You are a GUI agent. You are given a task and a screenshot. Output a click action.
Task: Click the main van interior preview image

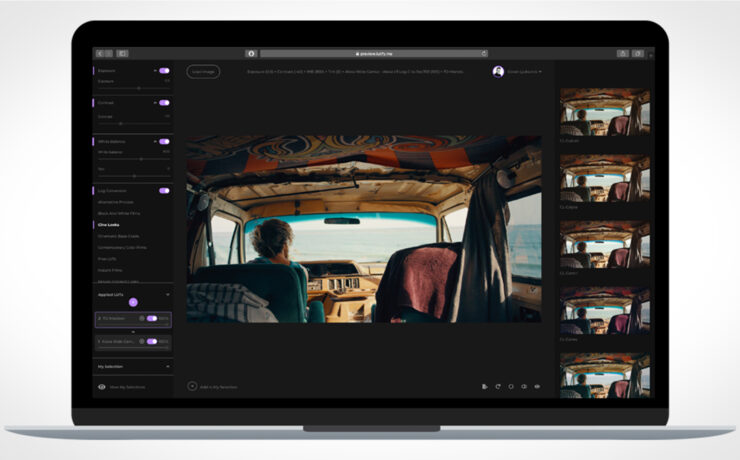click(364, 229)
